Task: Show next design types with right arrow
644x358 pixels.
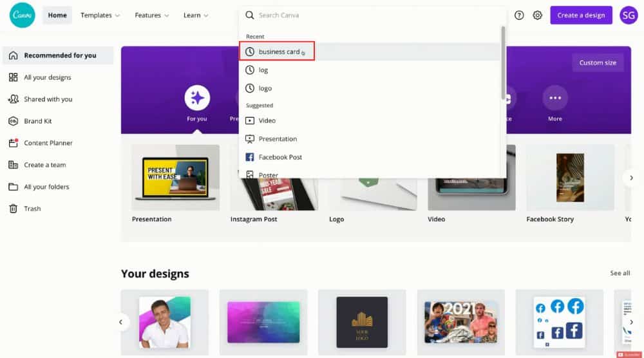Action: pyautogui.click(x=631, y=178)
